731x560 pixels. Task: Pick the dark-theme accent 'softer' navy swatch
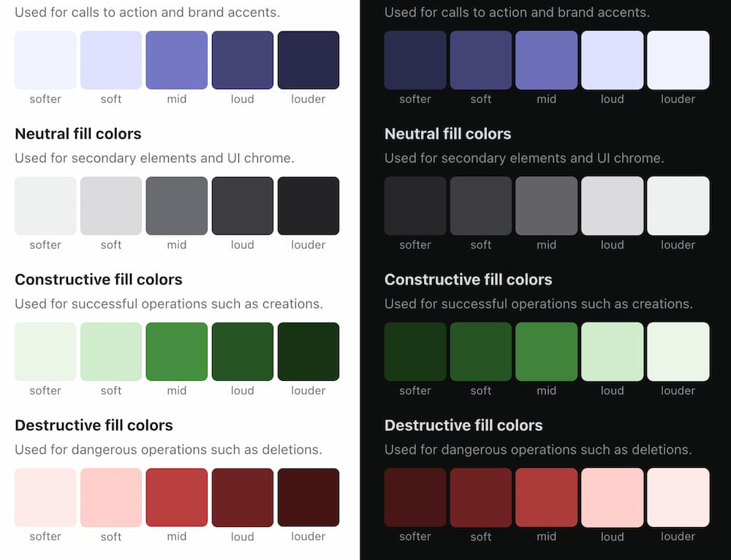(415, 60)
